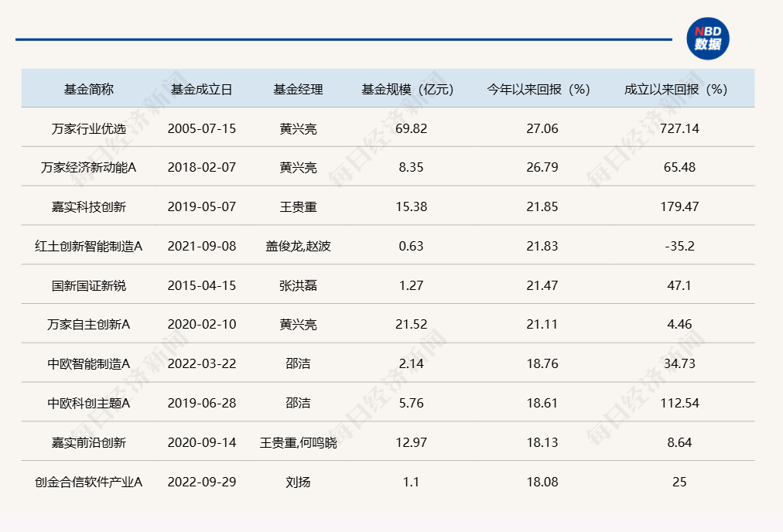783x532 pixels.
Task: Select the 今年以来回报（%） column header
Action: pos(539,90)
